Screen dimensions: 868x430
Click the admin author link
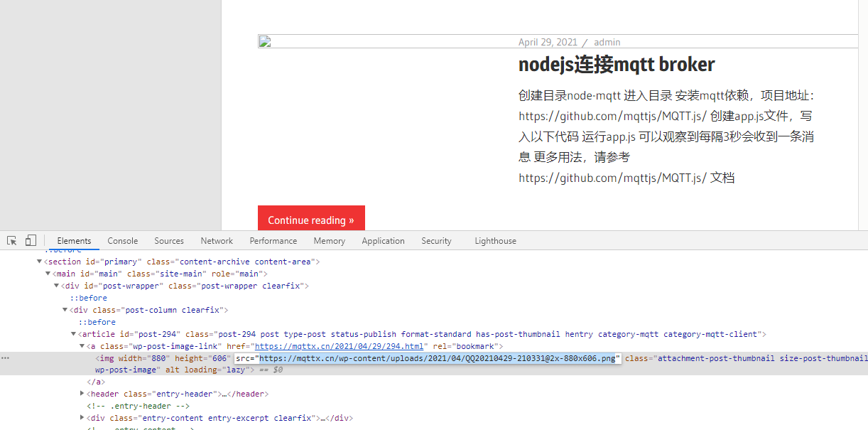click(607, 42)
